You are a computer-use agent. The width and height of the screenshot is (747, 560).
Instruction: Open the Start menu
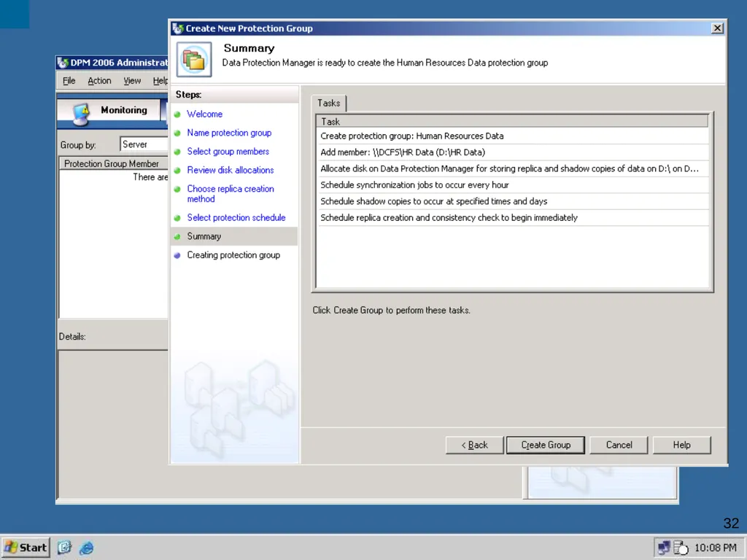[x=26, y=548]
